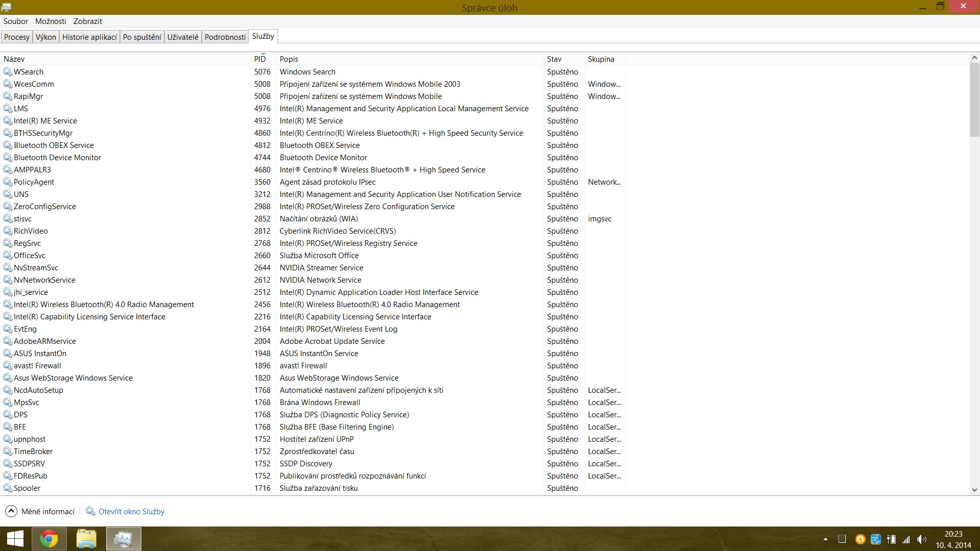Click Otevřít okno Služby link
This screenshot has width=980, height=551.
coord(131,511)
